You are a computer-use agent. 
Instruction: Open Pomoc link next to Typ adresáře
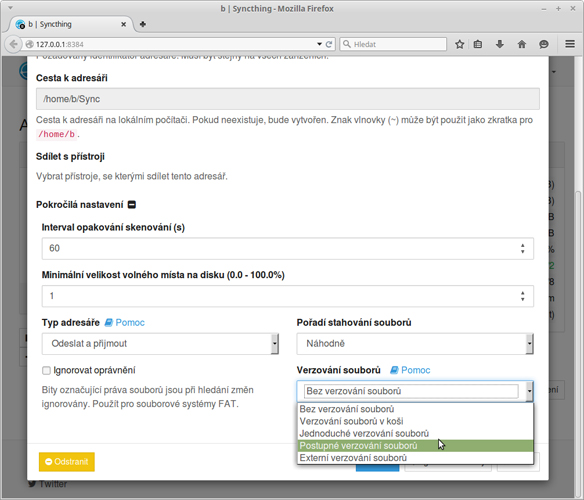pyautogui.click(x=124, y=322)
